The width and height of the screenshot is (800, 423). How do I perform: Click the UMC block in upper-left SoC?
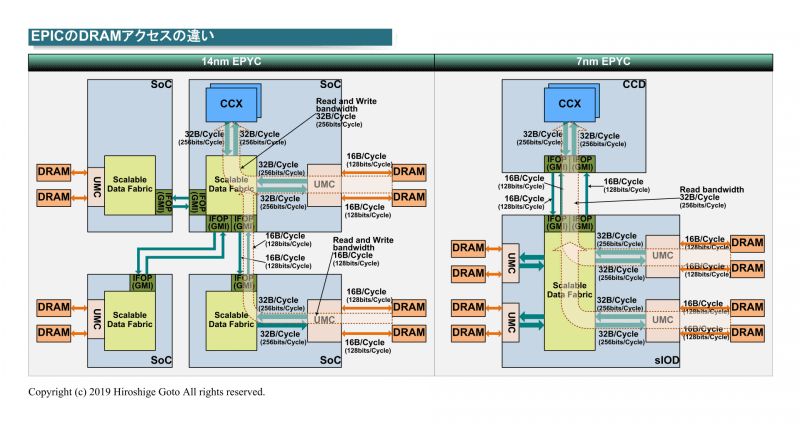96,187
